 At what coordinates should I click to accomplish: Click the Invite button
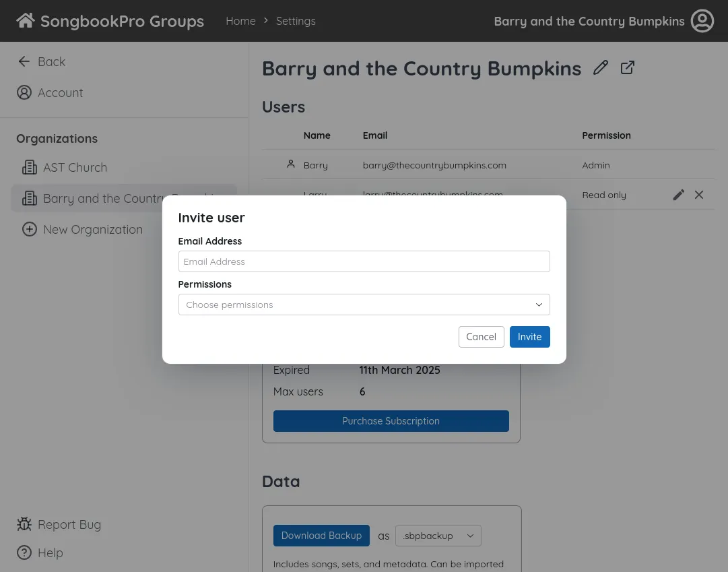(529, 336)
